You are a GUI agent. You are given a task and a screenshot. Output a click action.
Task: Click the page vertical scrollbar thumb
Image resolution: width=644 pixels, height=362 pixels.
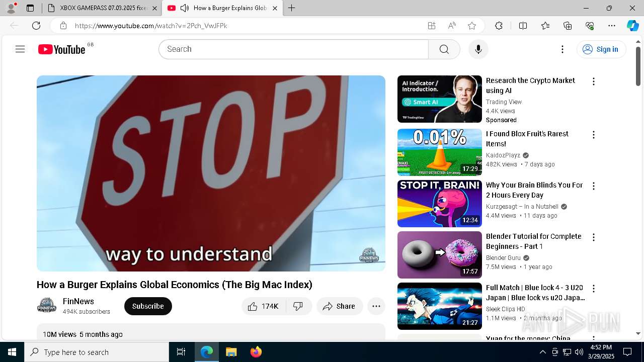(x=638, y=66)
